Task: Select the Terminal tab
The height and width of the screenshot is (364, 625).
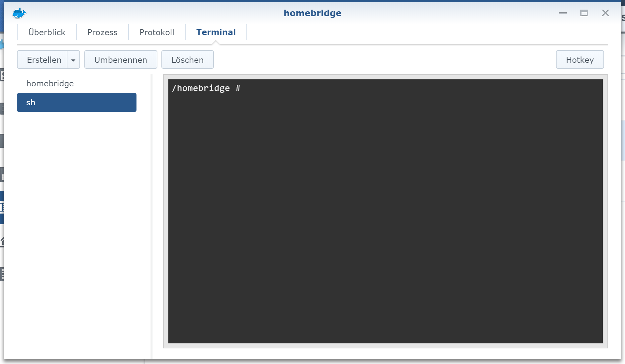Action: [x=216, y=32]
